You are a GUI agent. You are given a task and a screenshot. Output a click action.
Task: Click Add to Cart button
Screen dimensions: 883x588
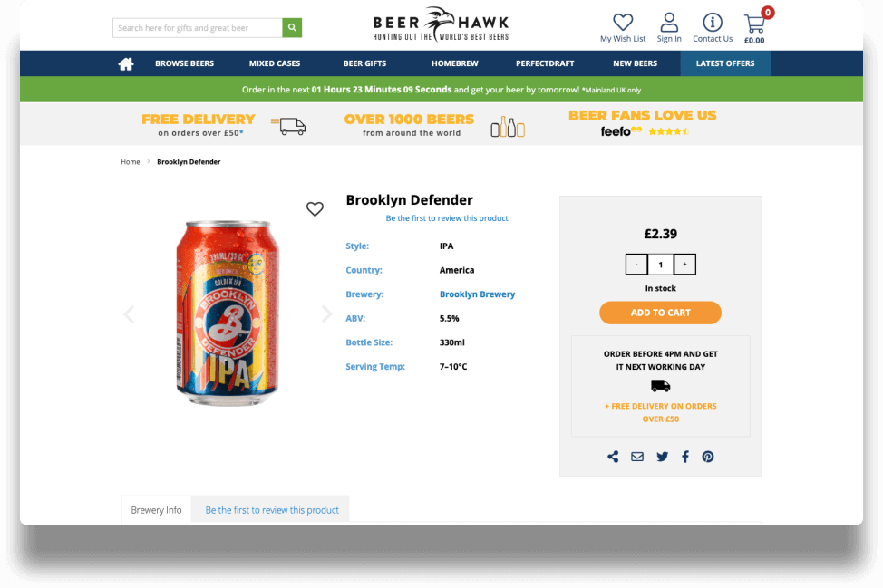pos(660,313)
